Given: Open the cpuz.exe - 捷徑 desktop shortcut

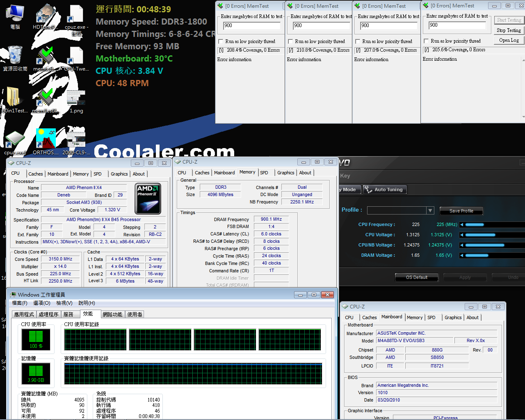Looking at the screenshot, I should pyautogui.click(x=76, y=20).
